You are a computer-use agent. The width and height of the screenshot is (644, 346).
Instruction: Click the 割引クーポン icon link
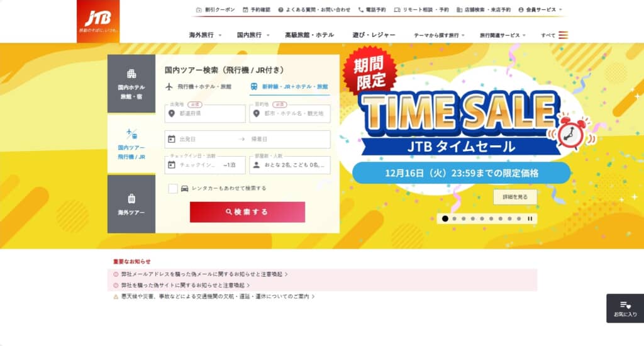click(216, 9)
